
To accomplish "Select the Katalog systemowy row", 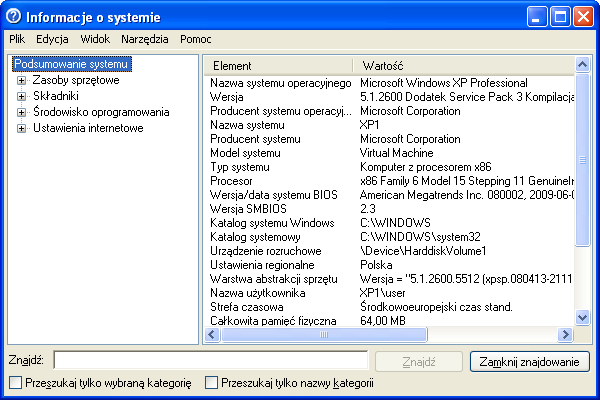I will point(389,237).
